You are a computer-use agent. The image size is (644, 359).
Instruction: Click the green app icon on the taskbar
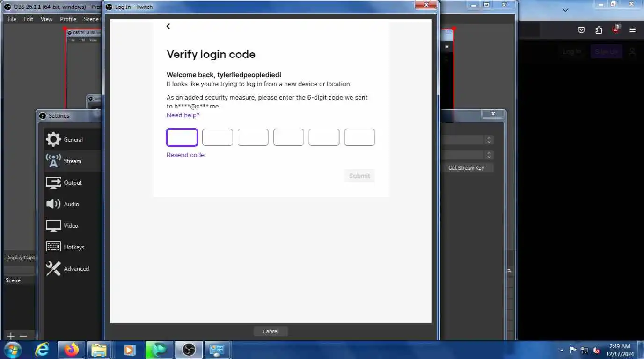159,350
